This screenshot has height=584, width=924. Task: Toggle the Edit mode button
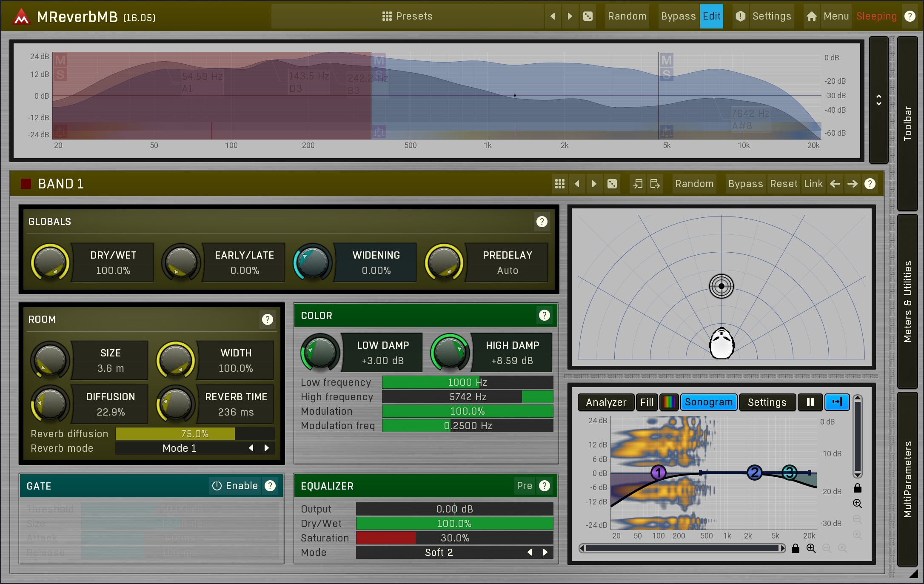711,16
